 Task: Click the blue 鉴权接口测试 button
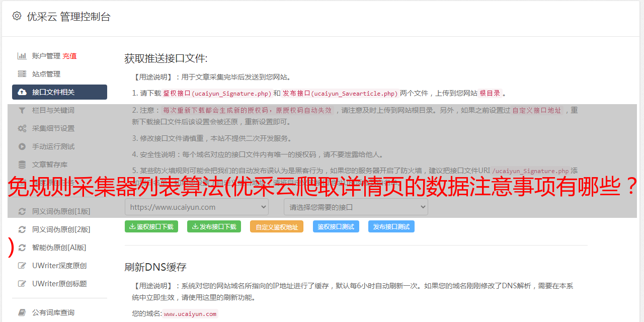pos(336,226)
